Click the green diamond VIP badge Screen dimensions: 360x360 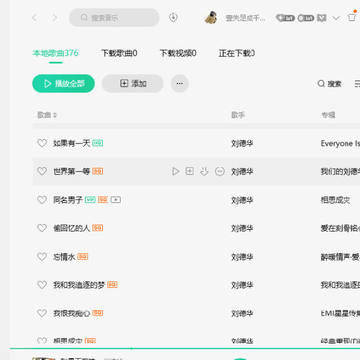(x=285, y=18)
